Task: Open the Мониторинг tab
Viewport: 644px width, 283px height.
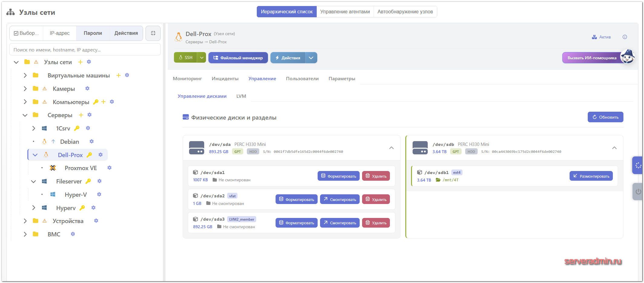Action: point(187,79)
